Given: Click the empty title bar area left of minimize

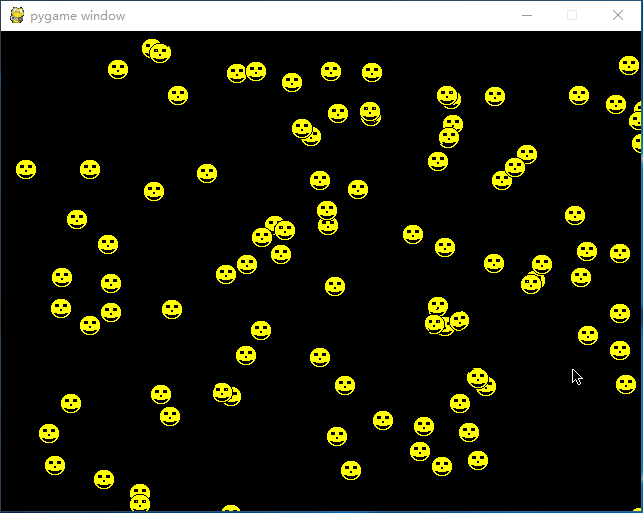Looking at the screenshot, I should (400, 15).
